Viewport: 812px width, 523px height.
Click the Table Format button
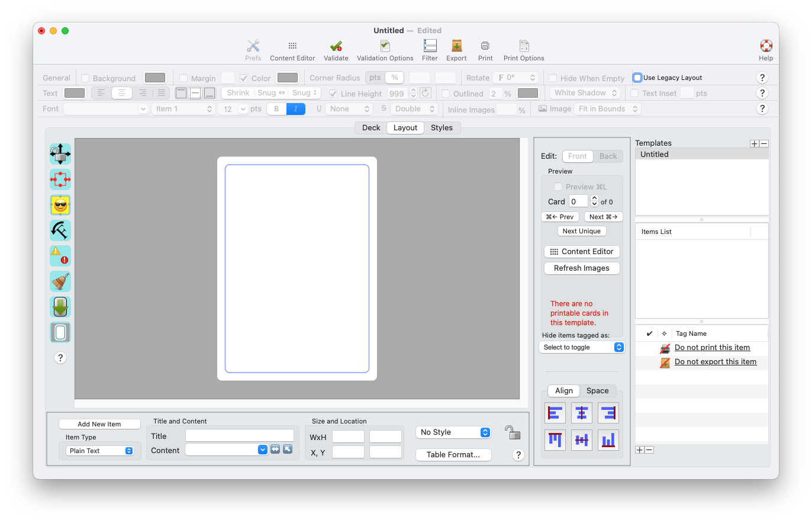[x=453, y=455]
